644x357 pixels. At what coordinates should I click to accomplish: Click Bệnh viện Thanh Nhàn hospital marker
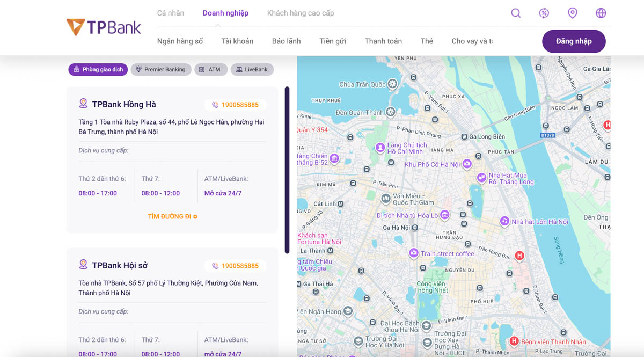pyautogui.click(x=514, y=341)
